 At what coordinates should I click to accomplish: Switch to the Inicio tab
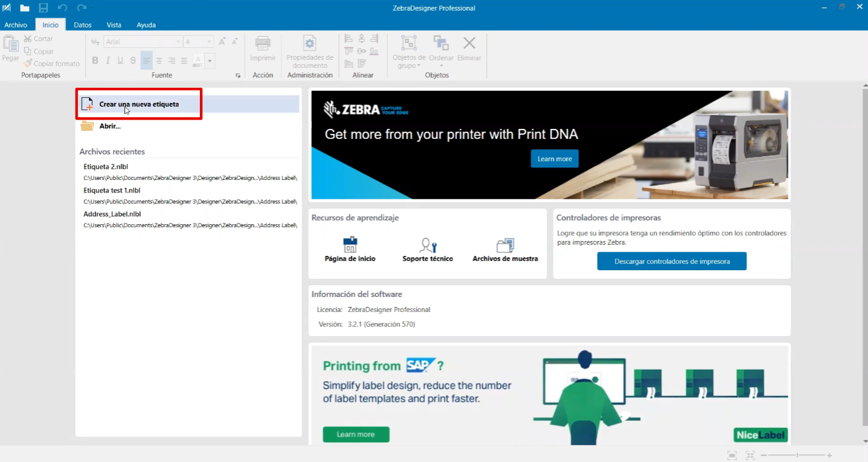pos(50,25)
